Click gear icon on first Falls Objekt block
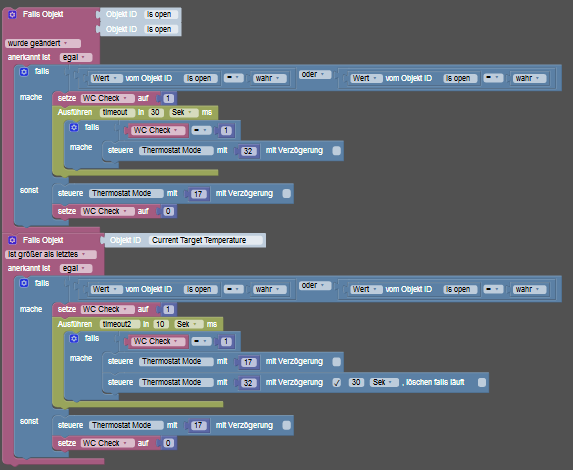This screenshot has height=470, width=573. [x=12, y=15]
